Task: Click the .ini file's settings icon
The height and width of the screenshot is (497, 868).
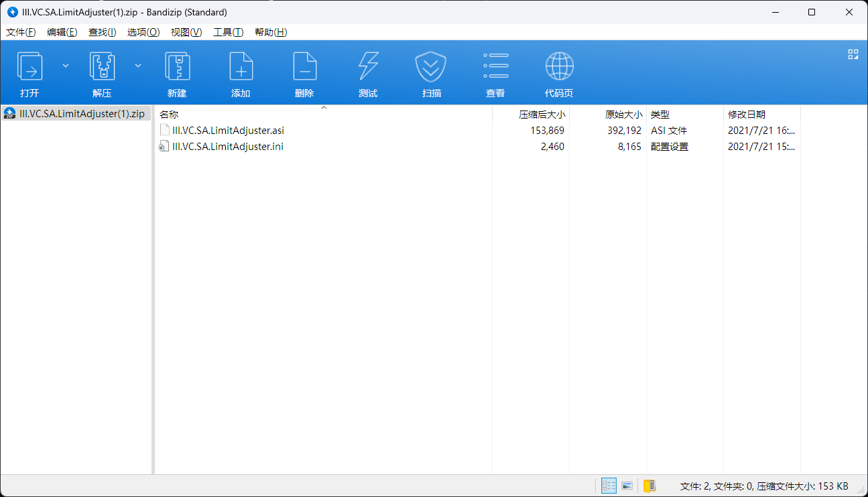Action: coord(164,147)
